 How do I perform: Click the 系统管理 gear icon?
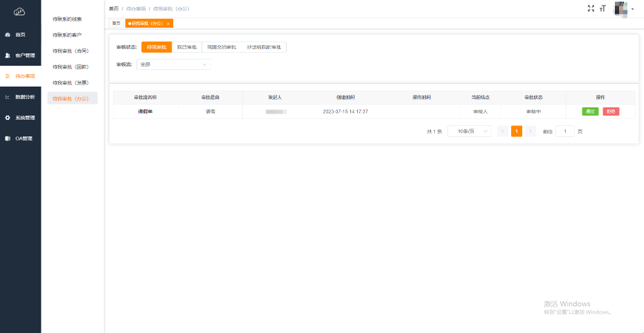pyautogui.click(x=8, y=118)
